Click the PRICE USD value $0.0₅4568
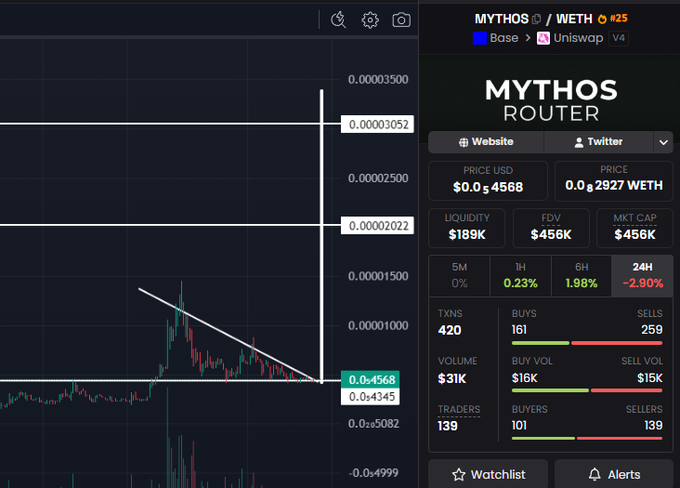The width and height of the screenshot is (680, 488). pos(488,187)
